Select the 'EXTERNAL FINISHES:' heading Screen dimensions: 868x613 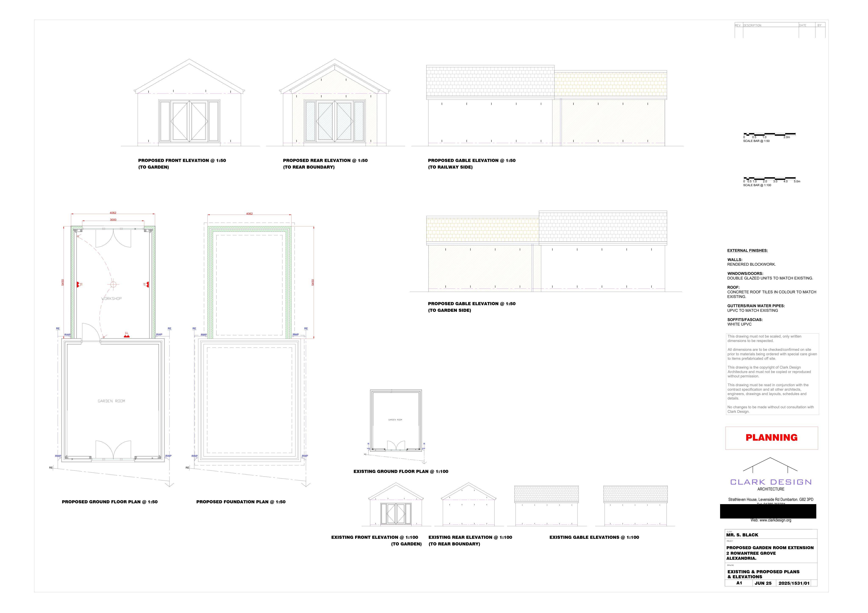pyautogui.click(x=747, y=251)
